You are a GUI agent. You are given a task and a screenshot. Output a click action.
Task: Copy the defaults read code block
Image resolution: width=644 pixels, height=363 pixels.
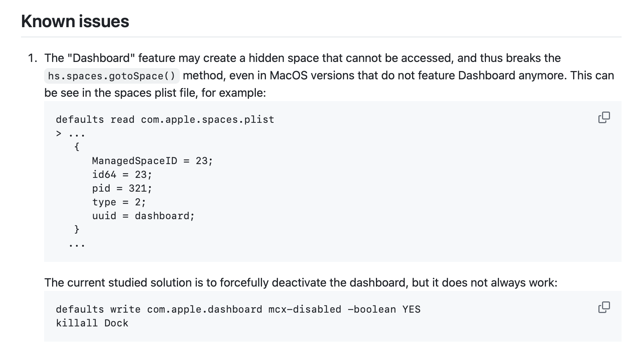tap(604, 117)
